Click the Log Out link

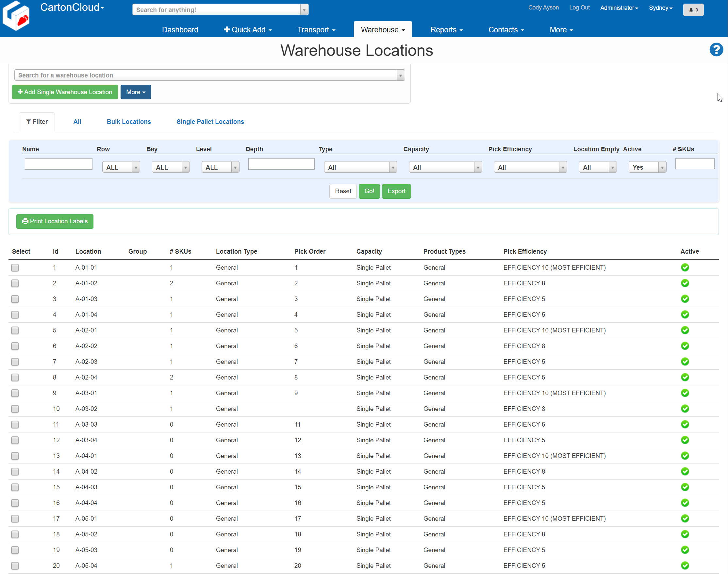coord(579,8)
